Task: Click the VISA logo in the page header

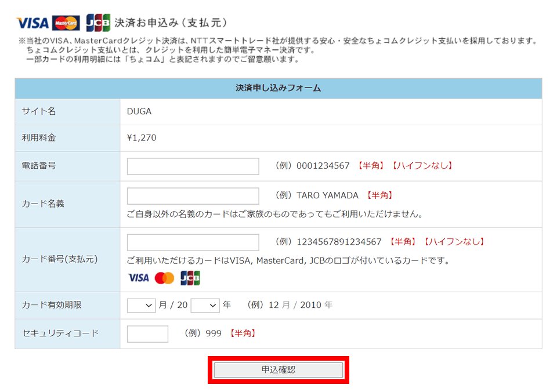Action: [x=32, y=23]
